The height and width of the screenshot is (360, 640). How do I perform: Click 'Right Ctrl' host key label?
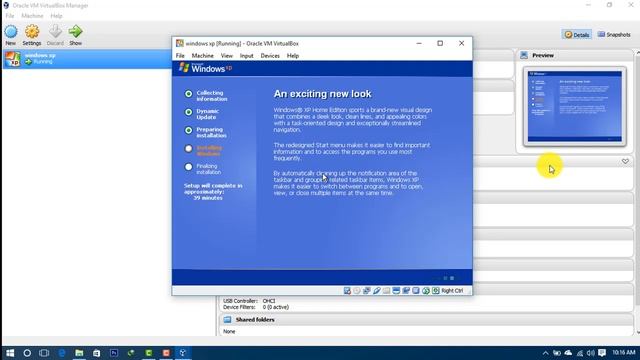click(x=452, y=291)
